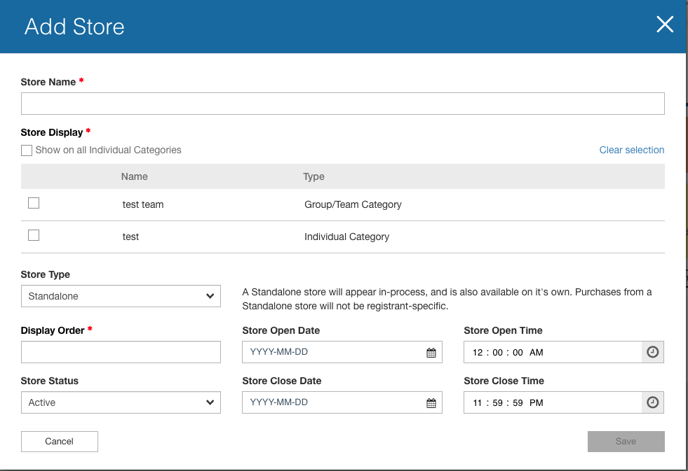Open the Store Close Date calendar icon
Screen dimensions: 688x471
(x=431, y=403)
